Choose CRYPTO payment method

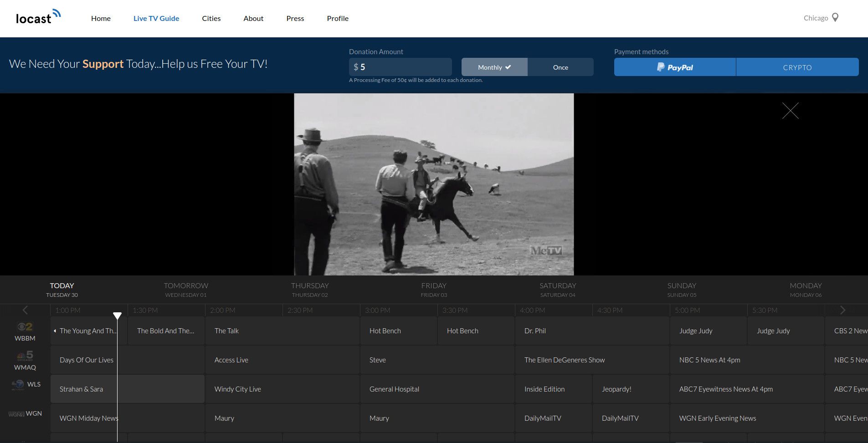coord(797,67)
